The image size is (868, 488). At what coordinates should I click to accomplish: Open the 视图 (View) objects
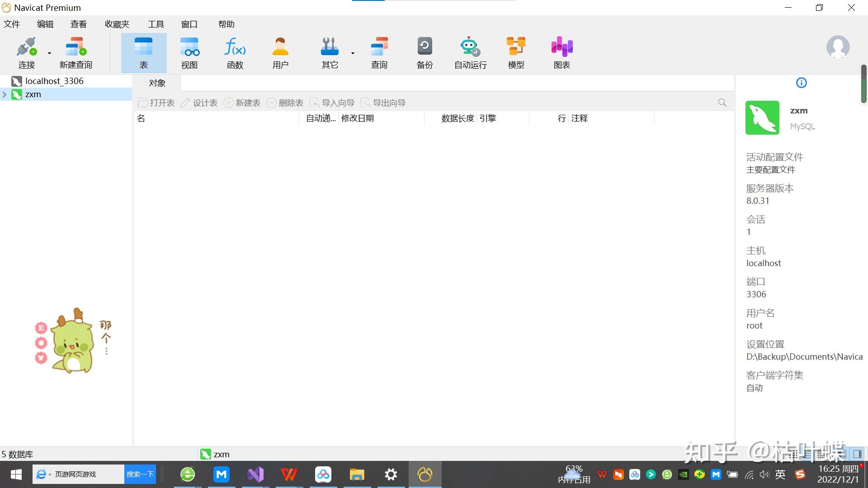[x=189, y=53]
